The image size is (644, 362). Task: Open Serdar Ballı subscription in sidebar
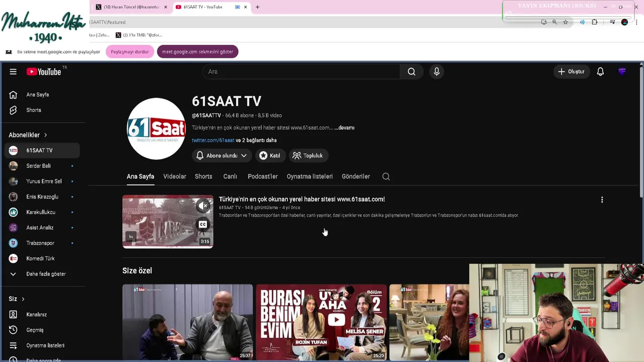click(x=42, y=166)
